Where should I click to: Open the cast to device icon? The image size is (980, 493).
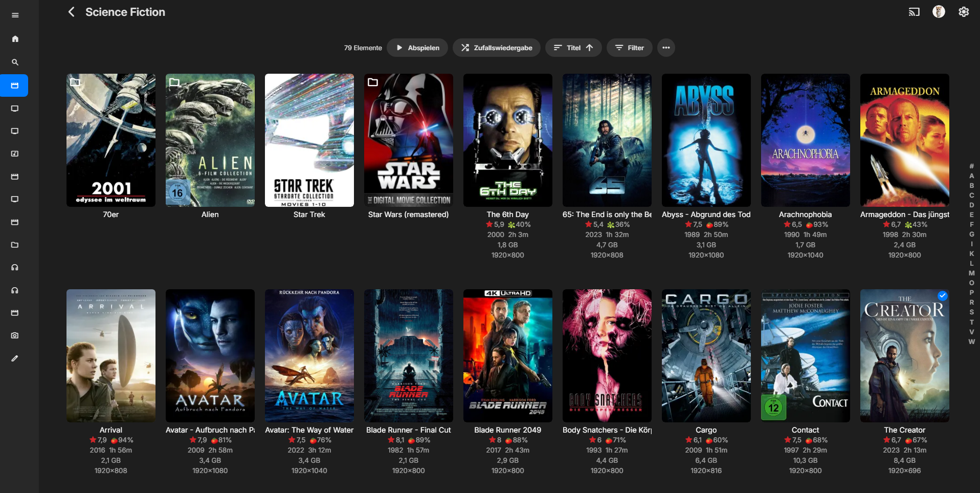click(914, 12)
